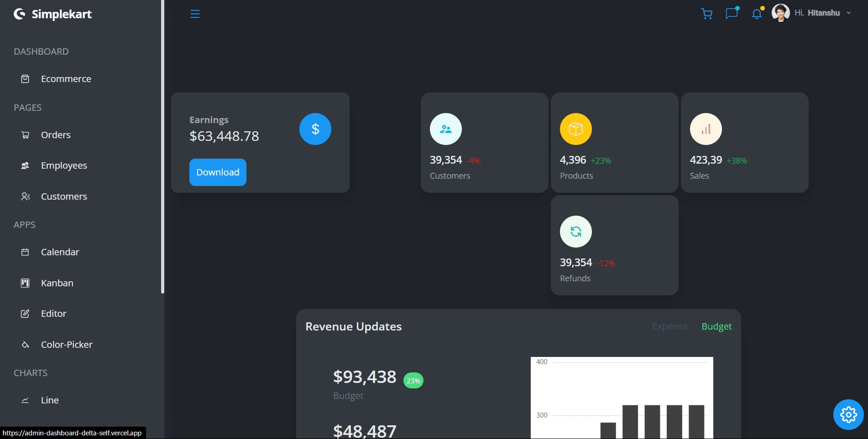Click the Simplekart logo icon
The height and width of the screenshot is (439, 868).
(20, 14)
